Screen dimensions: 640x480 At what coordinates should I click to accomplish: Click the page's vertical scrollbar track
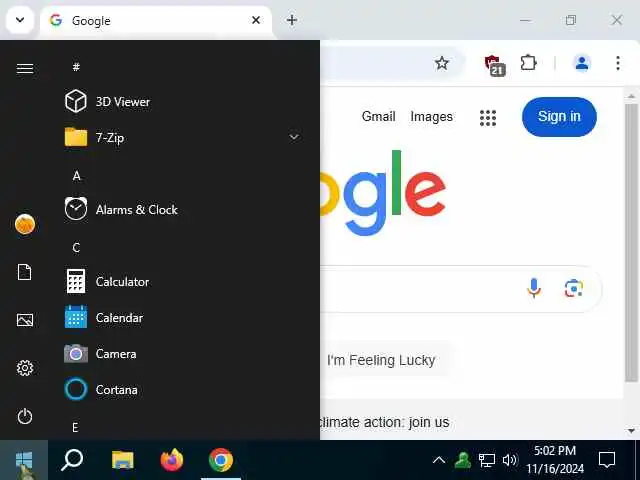pos(631,263)
